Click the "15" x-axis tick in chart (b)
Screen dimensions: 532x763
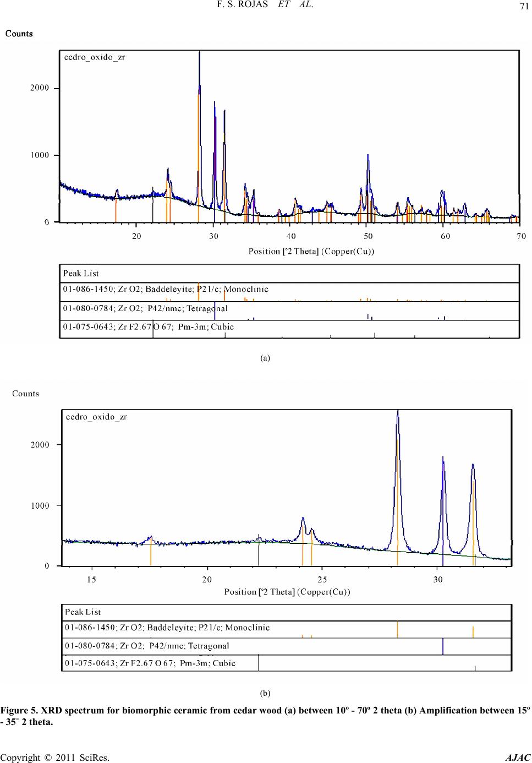(x=91, y=579)
